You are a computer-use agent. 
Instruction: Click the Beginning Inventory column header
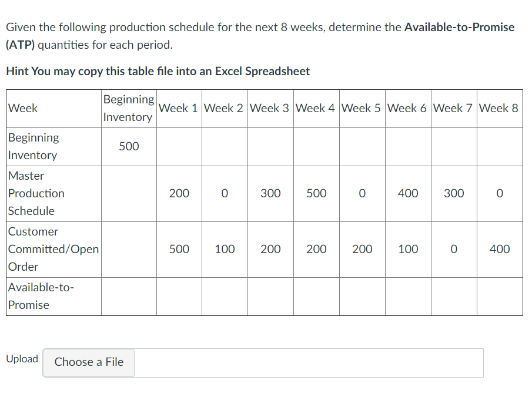129,108
